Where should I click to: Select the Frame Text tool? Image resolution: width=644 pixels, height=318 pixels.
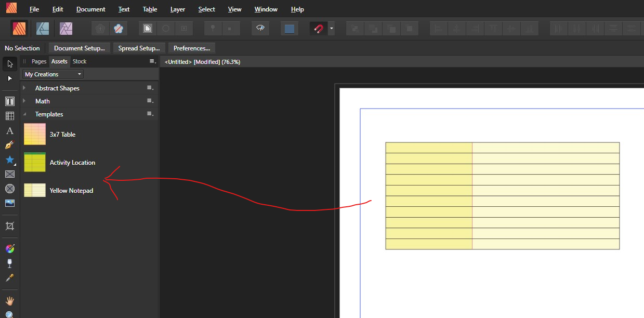pos(9,101)
